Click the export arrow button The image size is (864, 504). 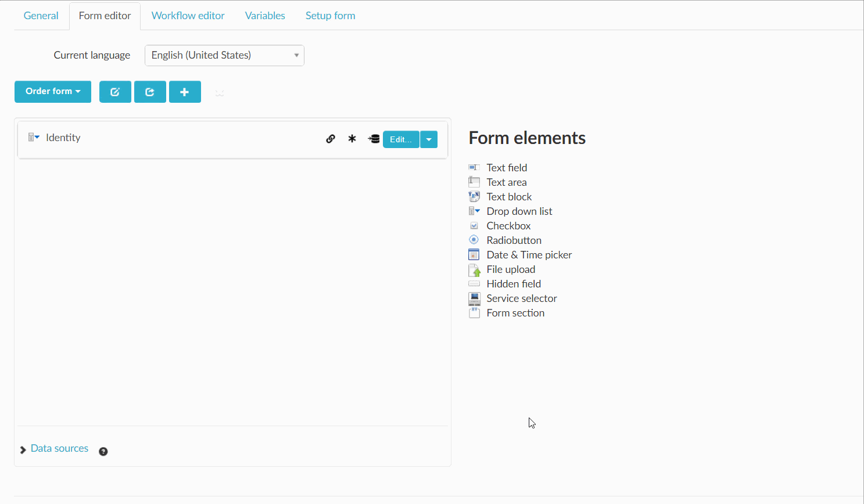point(150,92)
